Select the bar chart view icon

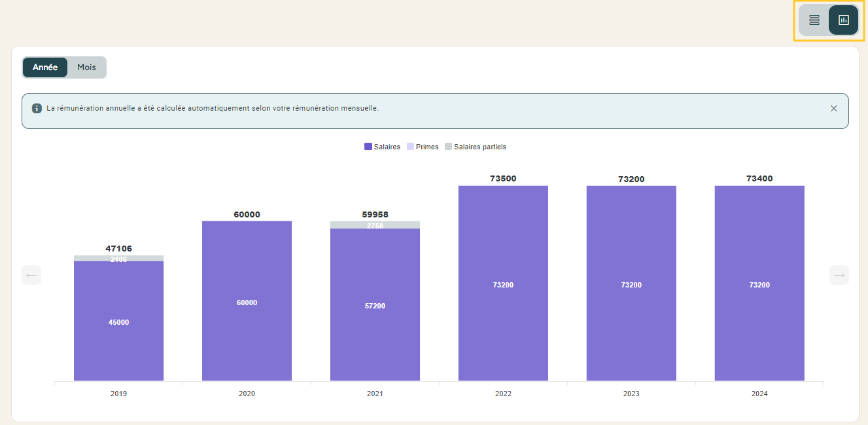point(843,20)
